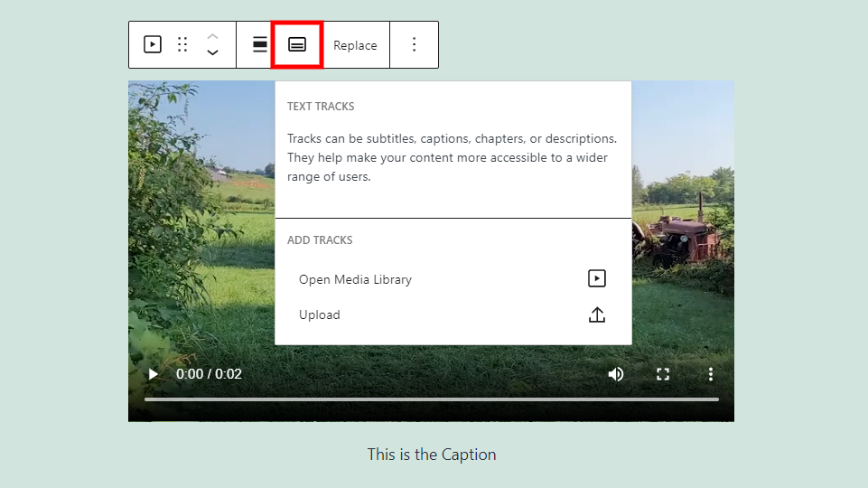This screenshot has height=488, width=868.
Task: Play the video
Action: coord(154,374)
